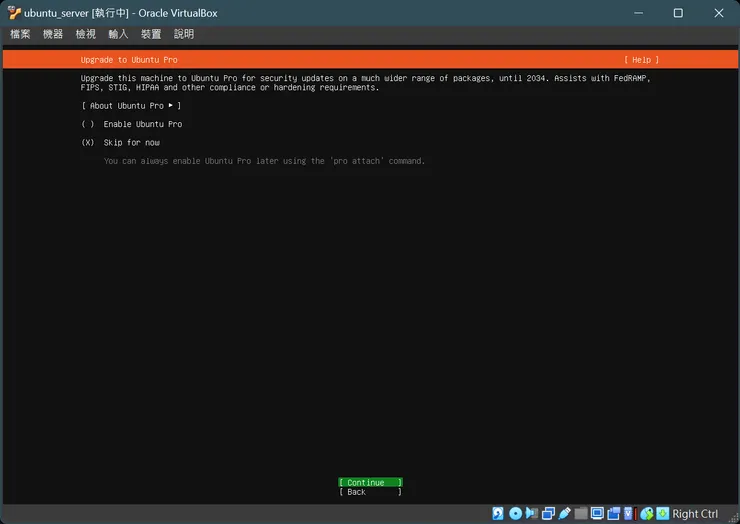Open the 裝置 menu
Screen dimensions: 740x524
click(x=151, y=34)
